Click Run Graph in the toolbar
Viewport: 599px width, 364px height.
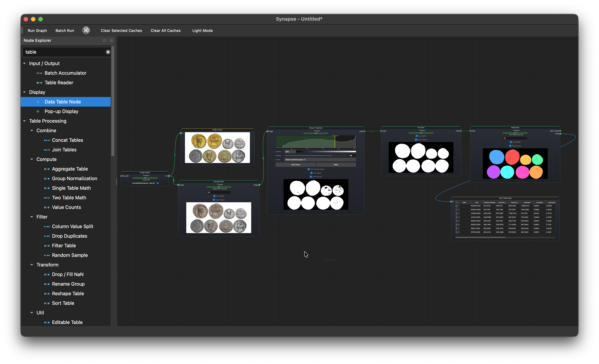click(x=37, y=31)
